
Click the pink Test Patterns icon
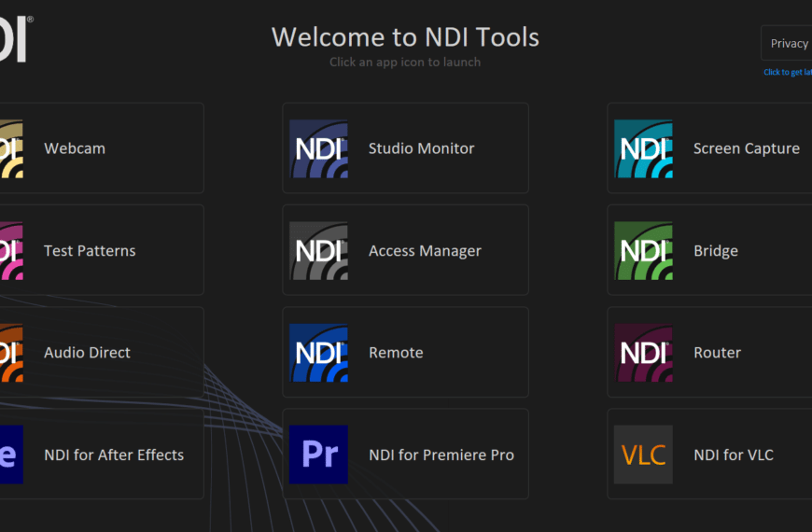point(11,251)
